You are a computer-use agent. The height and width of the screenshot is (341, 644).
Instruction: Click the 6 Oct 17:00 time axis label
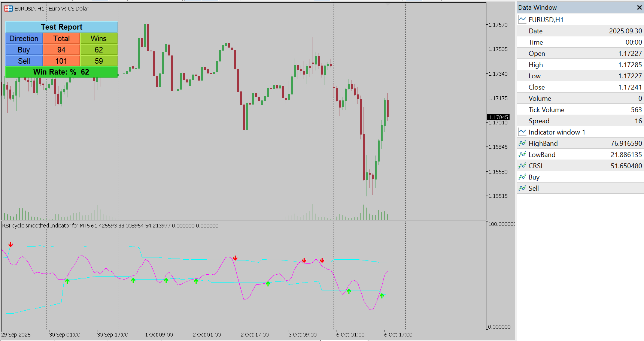pyautogui.click(x=398, y=335)
